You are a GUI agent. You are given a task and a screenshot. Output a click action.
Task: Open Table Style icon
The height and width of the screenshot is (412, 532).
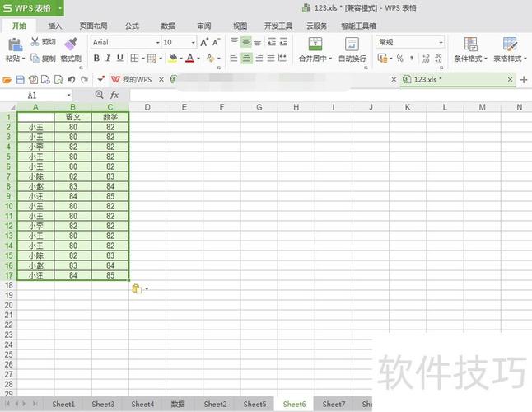(510, 44)
